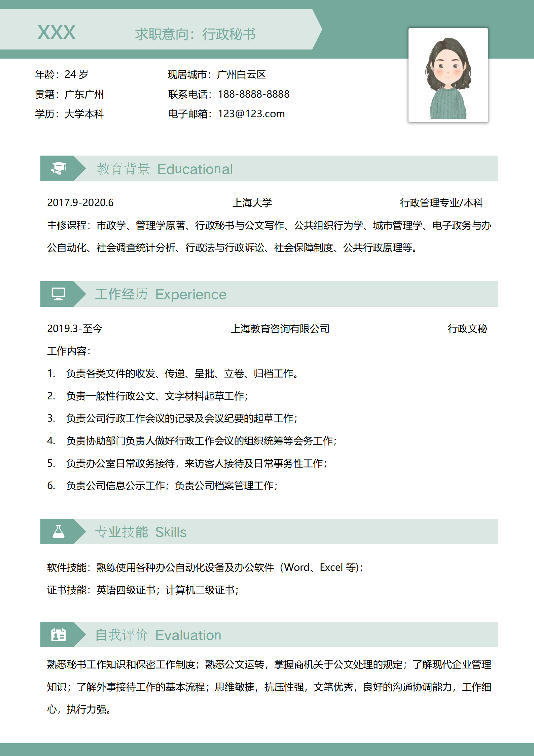
Task: Click list item 5 about 日常政务接待
Action: pyautogui.click(x=187, y=463)
